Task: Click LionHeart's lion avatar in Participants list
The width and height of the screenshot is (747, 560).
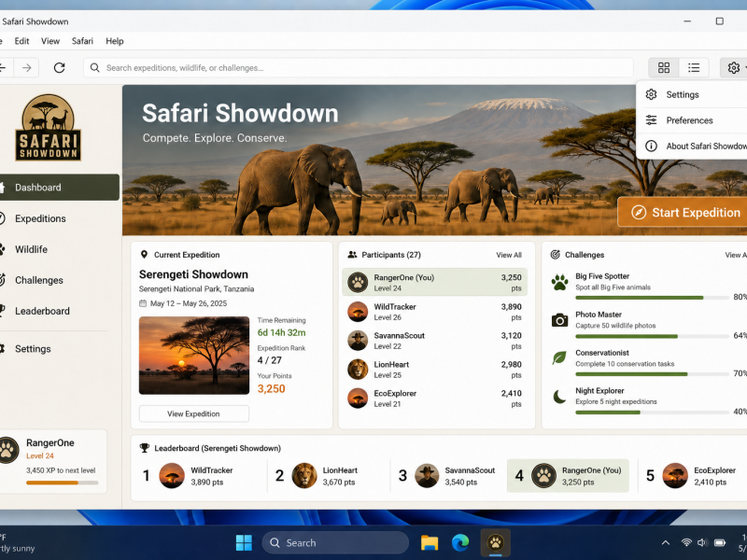Action: pyautogui.click(x=358, y=370)
